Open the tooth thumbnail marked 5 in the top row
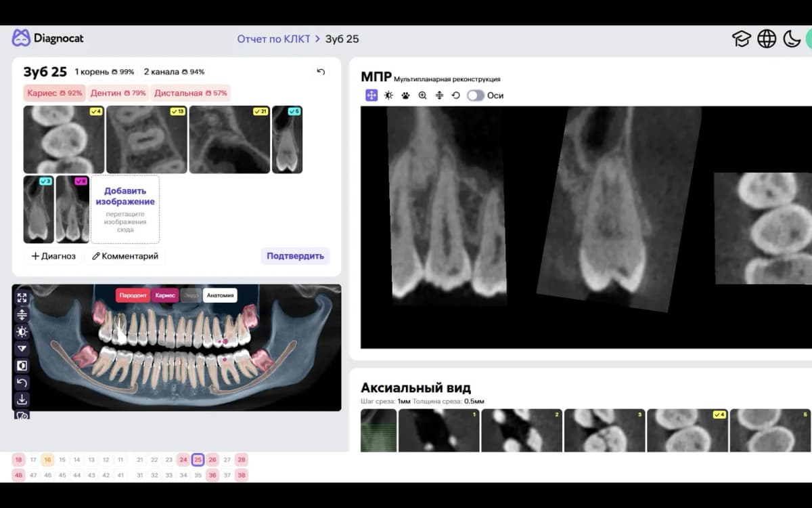This screenshot has width=812, height=508. [287, 140]
